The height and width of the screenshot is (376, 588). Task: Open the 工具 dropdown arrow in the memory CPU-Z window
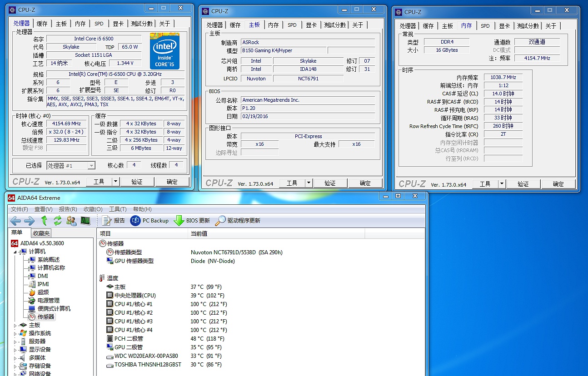pyautogui.click(x=502, y=184)
